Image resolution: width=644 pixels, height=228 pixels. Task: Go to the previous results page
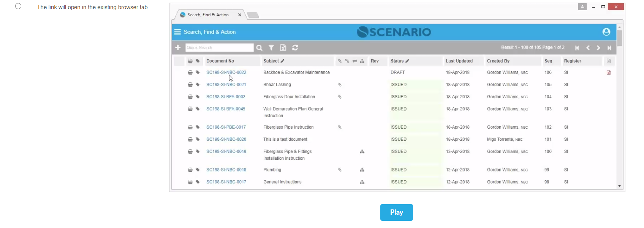(588, 48)
